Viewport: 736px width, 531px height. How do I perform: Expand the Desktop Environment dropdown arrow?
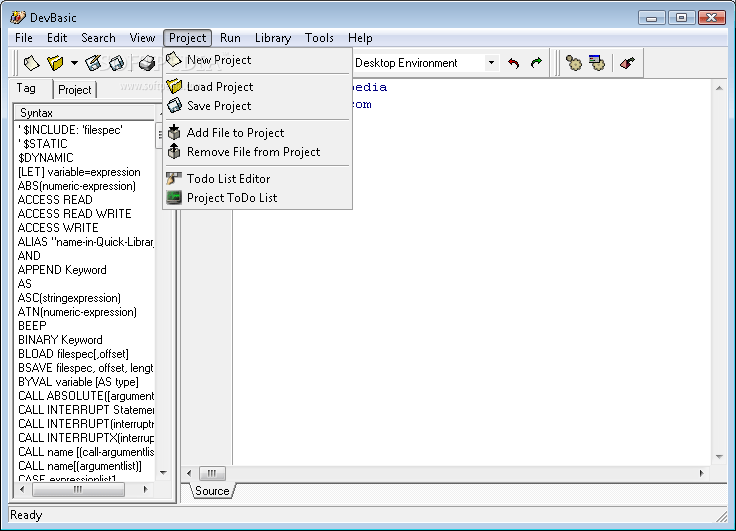pyautogui.click(x=491, y=63)
